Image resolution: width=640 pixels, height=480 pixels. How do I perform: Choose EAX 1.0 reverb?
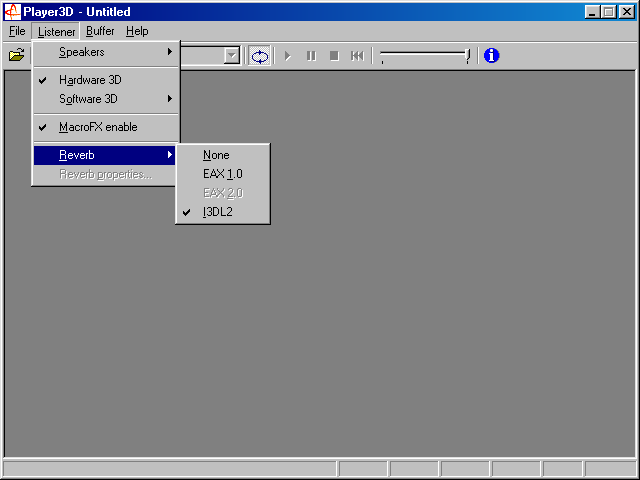[x=222, y=174]
